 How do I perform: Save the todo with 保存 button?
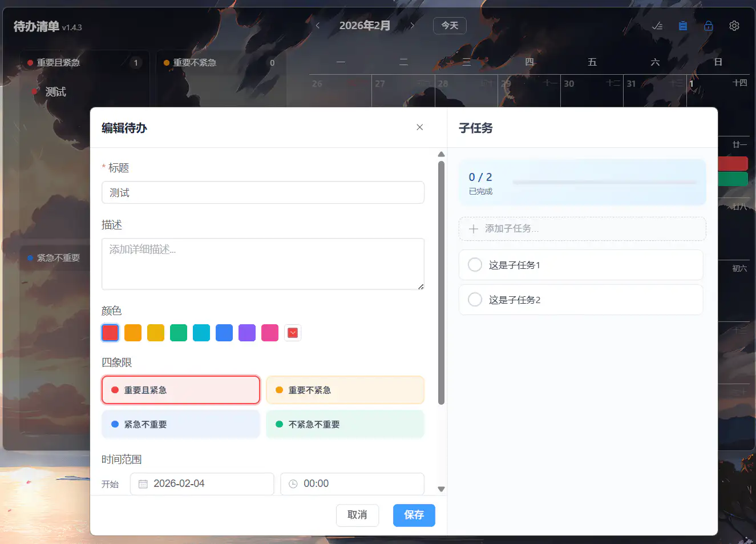414,515
